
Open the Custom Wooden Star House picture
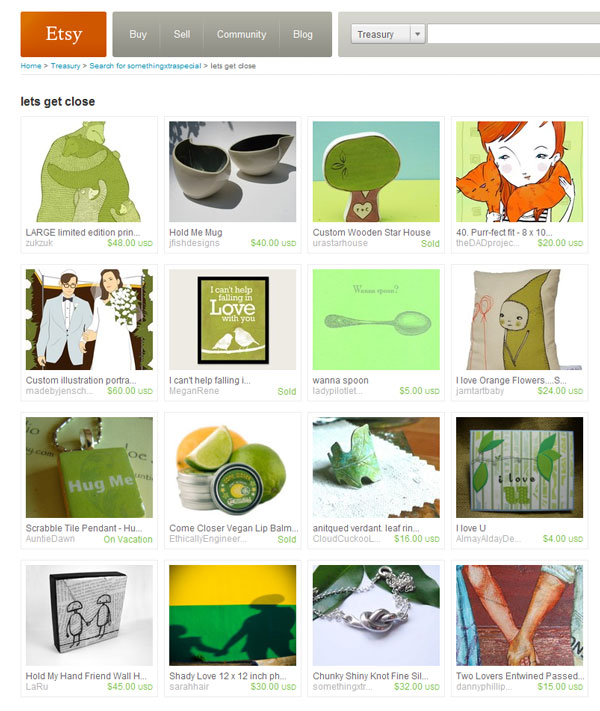pos(376,171)
